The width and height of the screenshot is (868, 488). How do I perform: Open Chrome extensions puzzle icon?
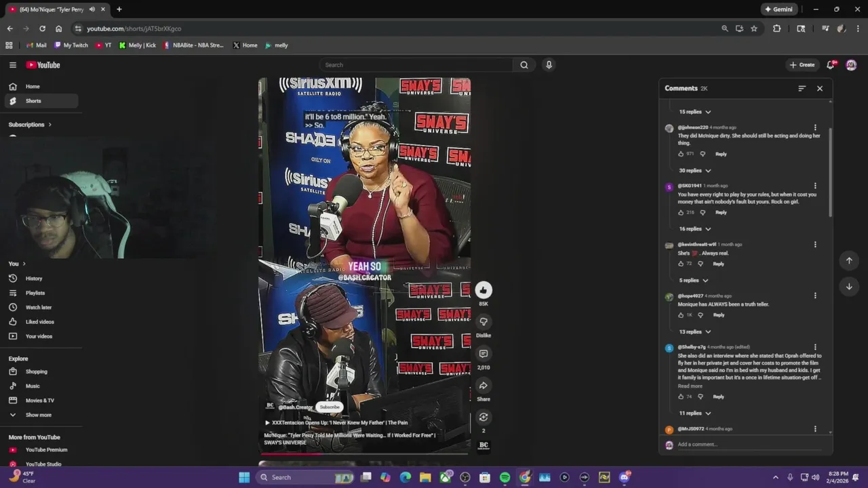777,28
